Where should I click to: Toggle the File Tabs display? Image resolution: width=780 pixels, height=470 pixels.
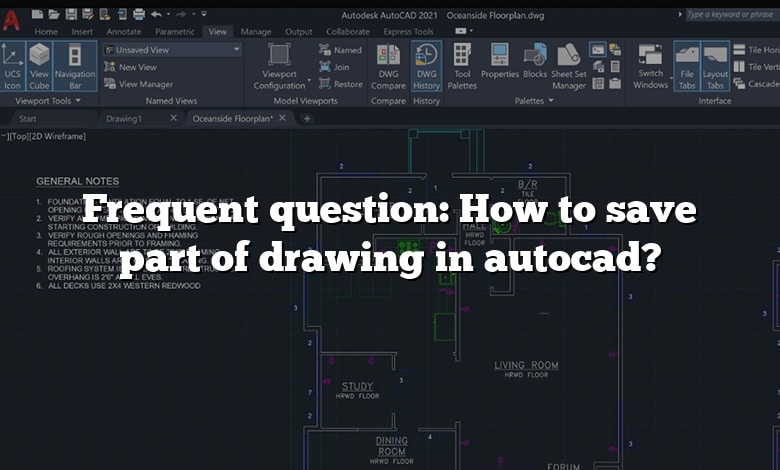pyautogui.click(x=687, y=66)
